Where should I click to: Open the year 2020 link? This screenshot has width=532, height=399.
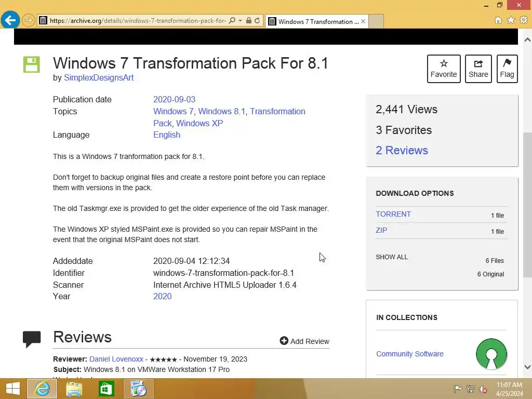click(x=163, y=296)
